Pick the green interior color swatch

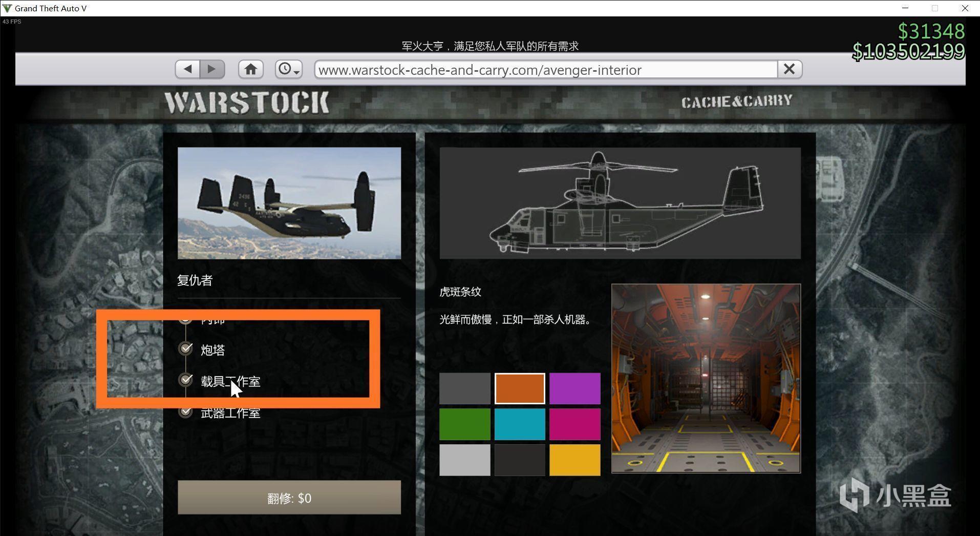pyautogui.click(x=465, y=424)
